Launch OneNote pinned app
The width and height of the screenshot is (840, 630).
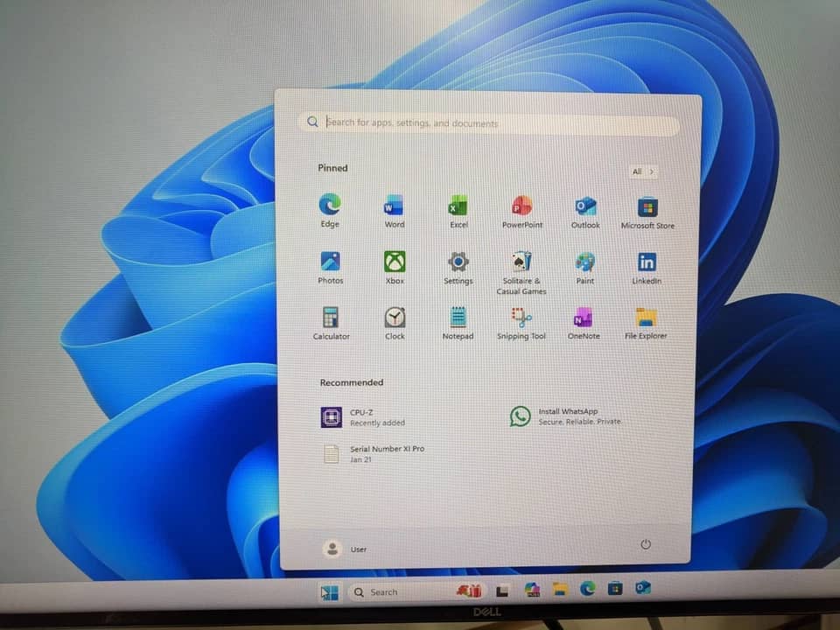tap(584, 323)
